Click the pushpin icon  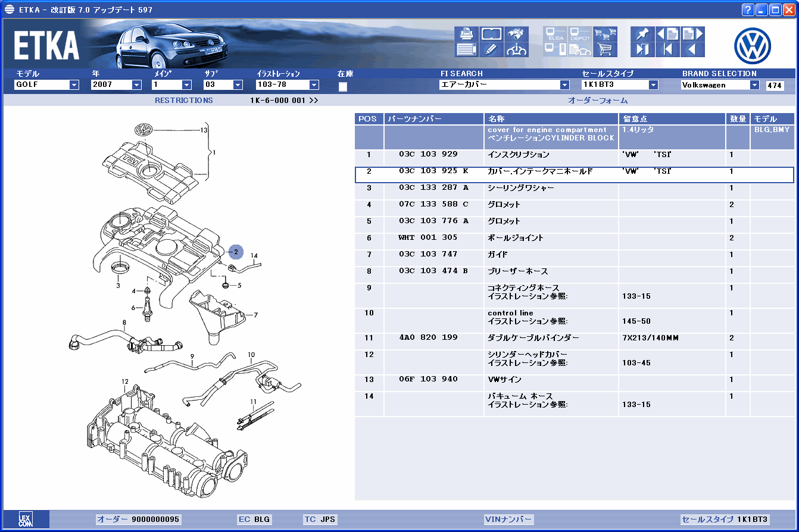(643, 34)
